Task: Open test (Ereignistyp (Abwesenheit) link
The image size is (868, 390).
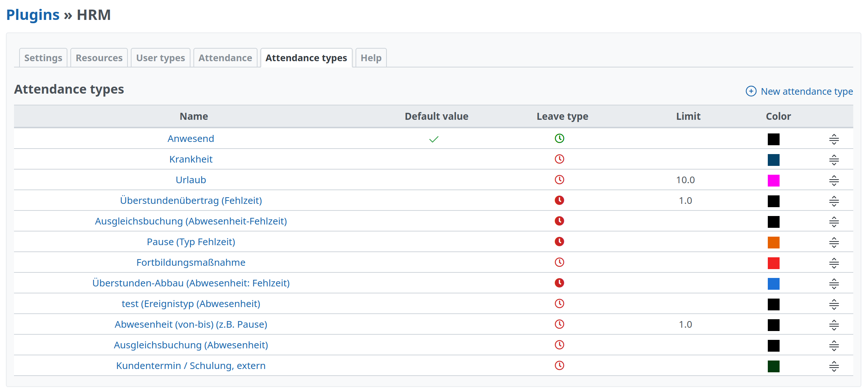Action: coord(191,304)
